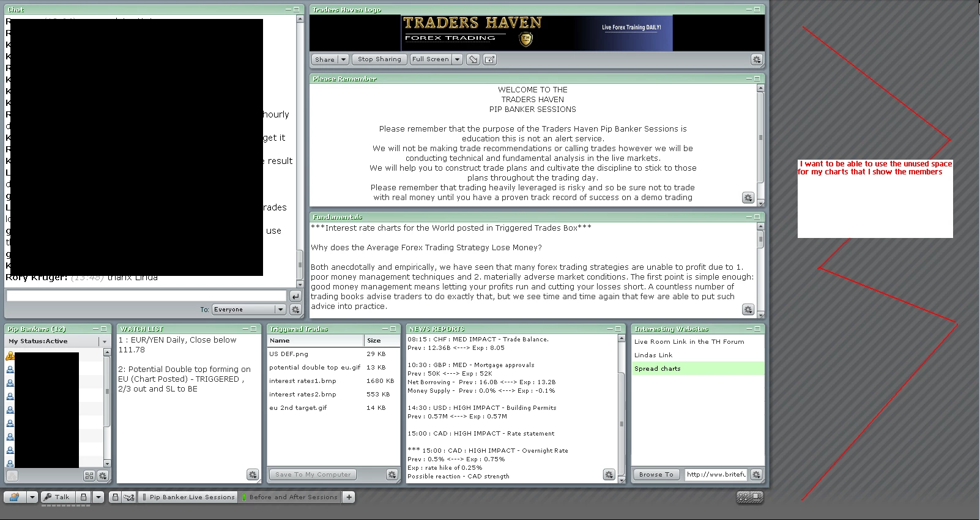Change the attendee list view layout icon

[x=89, y=475]
